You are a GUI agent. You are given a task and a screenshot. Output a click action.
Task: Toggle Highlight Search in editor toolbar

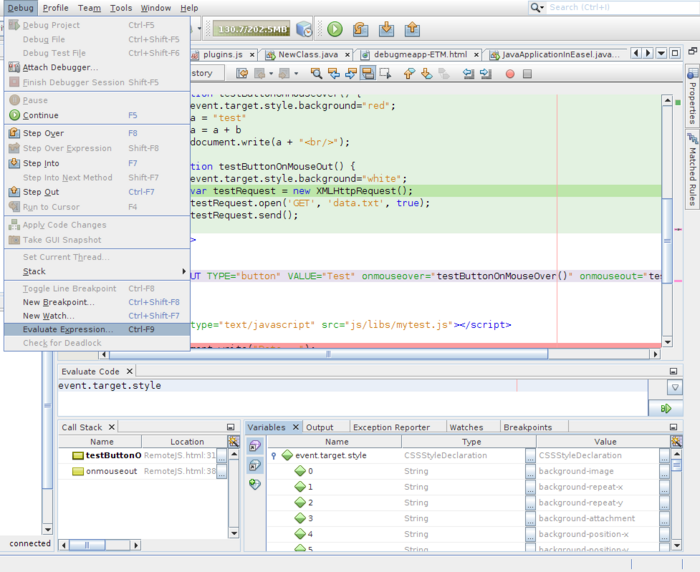pos(368,74)
